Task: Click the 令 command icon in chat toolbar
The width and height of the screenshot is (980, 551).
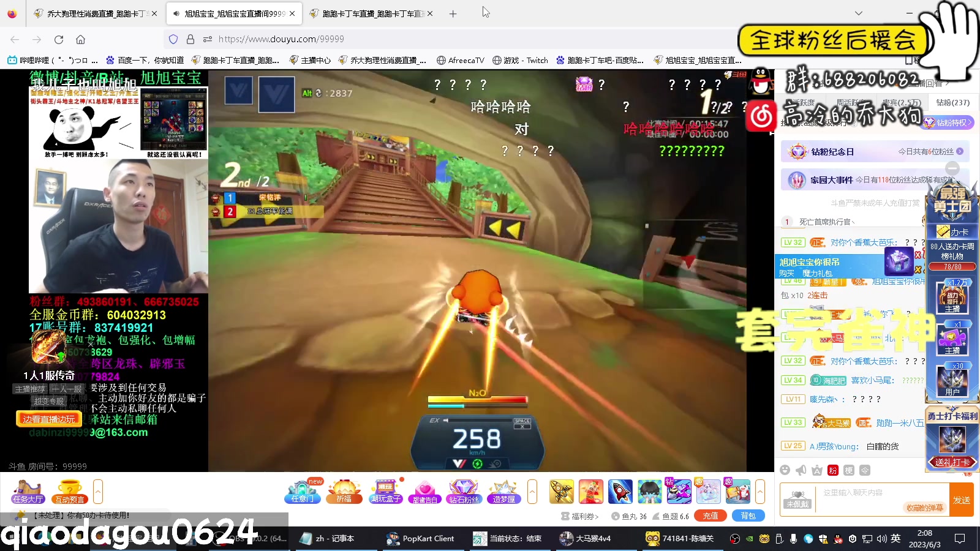Action: tap(865, 470)
